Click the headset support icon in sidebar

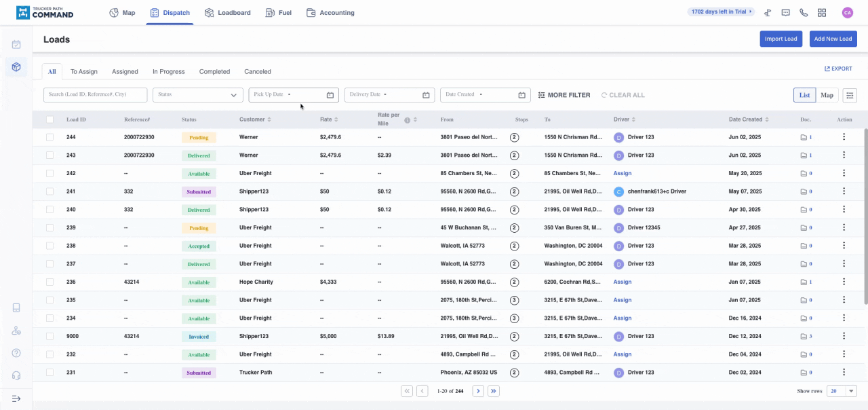(x=16, y=375)
